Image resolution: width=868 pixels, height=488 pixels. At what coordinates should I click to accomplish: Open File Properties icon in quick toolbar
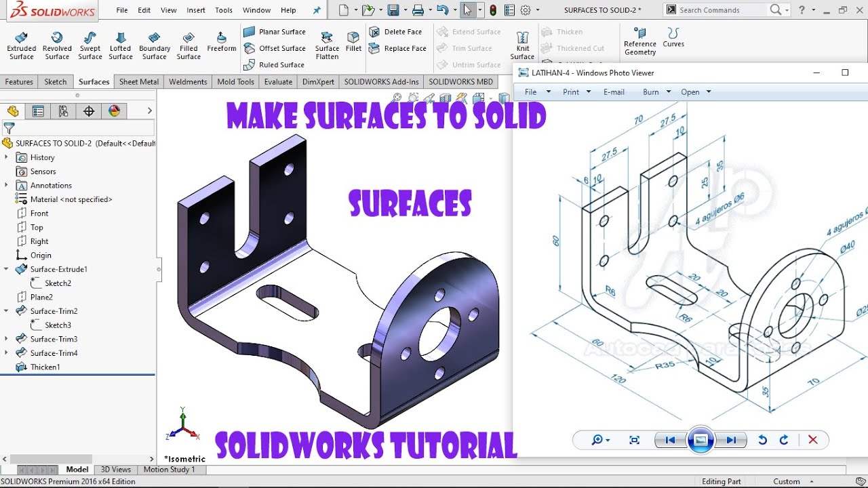click(509, 10)
